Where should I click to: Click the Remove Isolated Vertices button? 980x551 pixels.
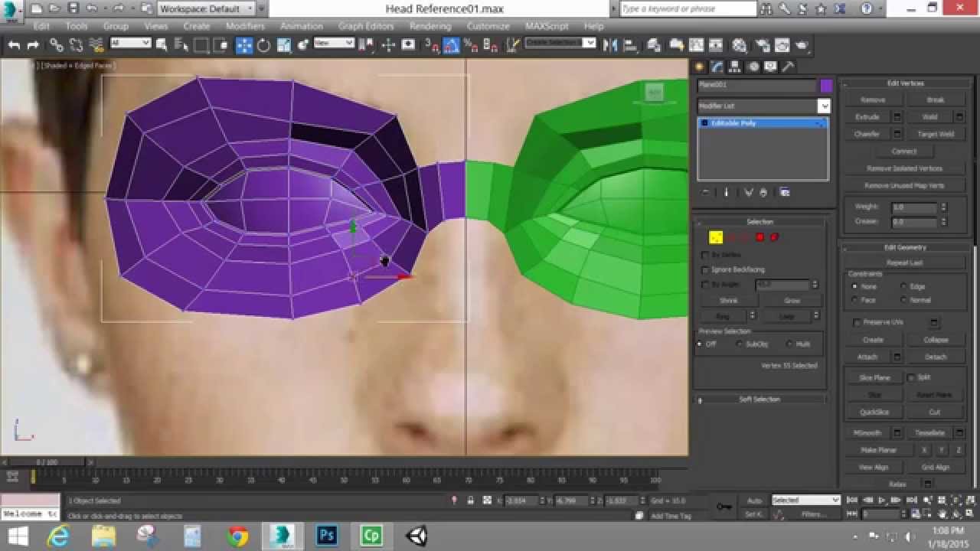[x=903, y=168]
